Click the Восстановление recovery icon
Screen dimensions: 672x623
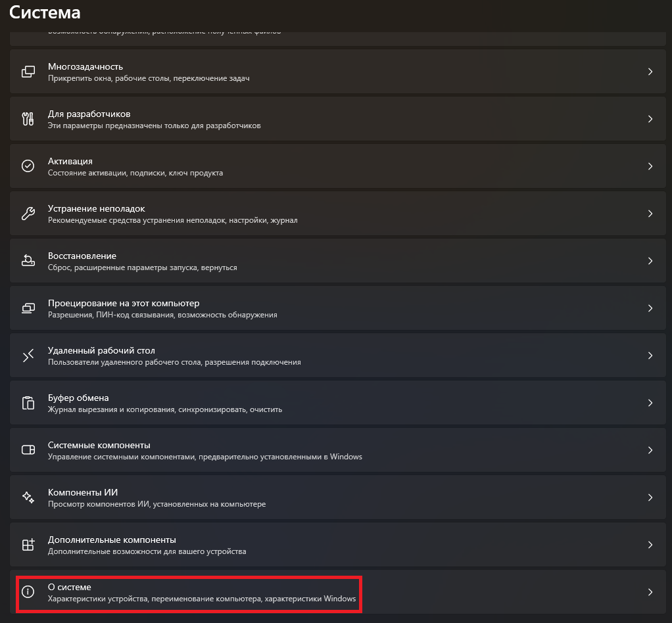coord(28,261)
